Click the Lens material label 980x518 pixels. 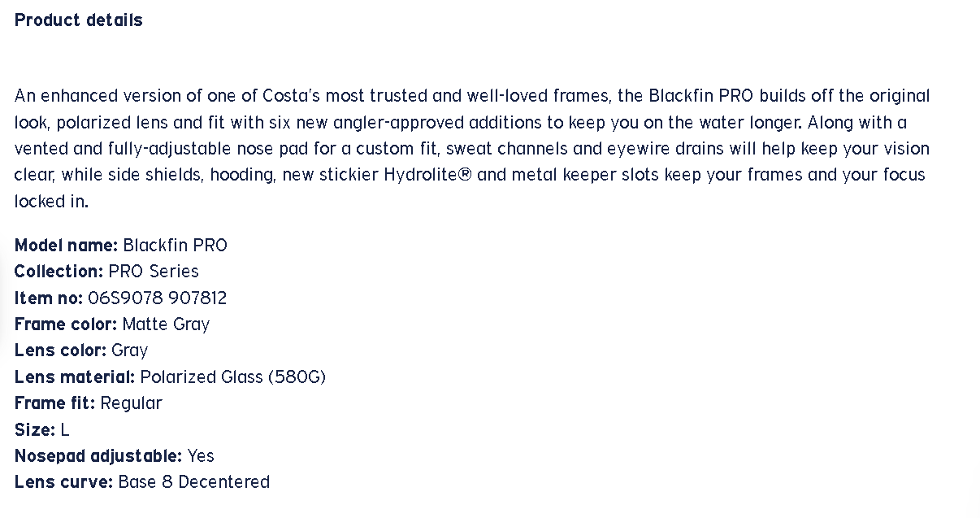coord(75,377)
